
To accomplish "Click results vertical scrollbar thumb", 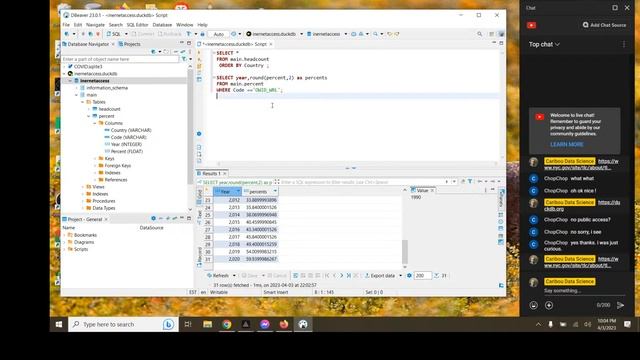I will click(x=404, y=252).
